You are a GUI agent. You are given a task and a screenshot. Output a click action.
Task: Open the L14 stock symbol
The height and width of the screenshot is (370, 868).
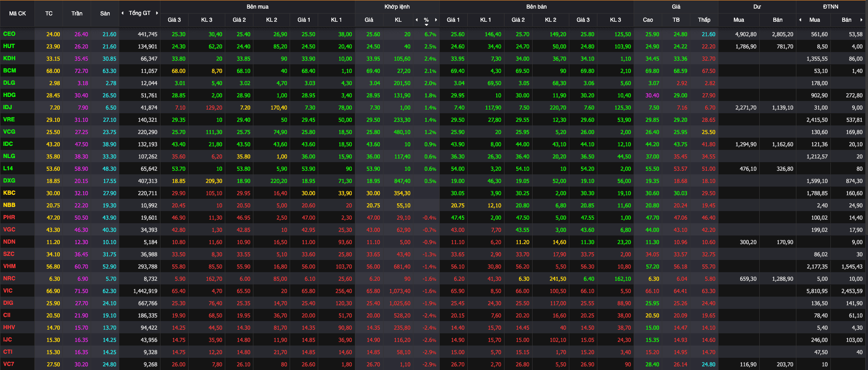click(8, 168)
